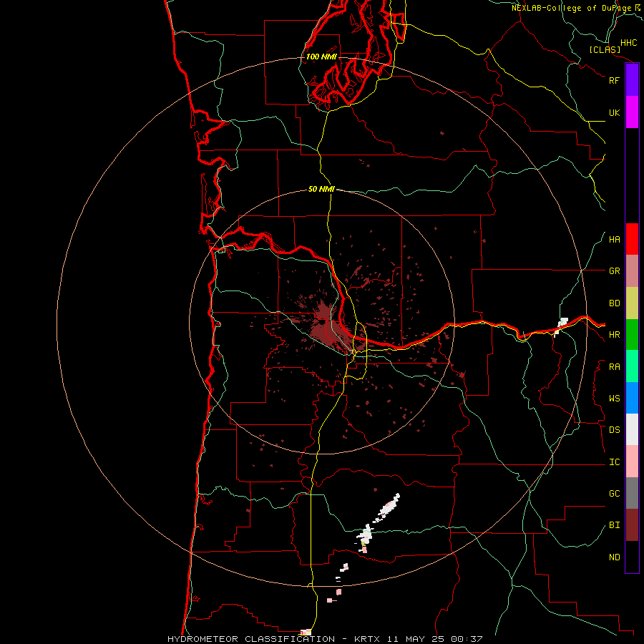Image resolution: width=644 pixels, height=644 pixels.
Task: Click the IC legend label
Action: click(x=615, y=462)
